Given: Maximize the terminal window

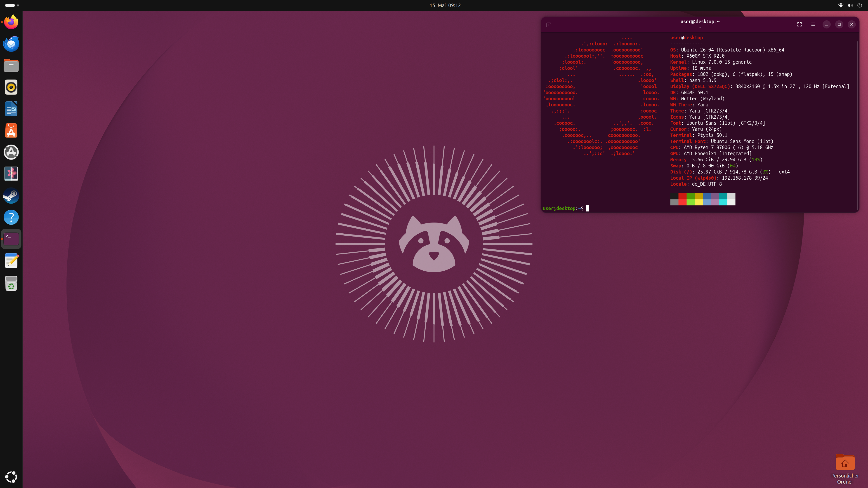Looking at the screenshot, I should (839, 24).
